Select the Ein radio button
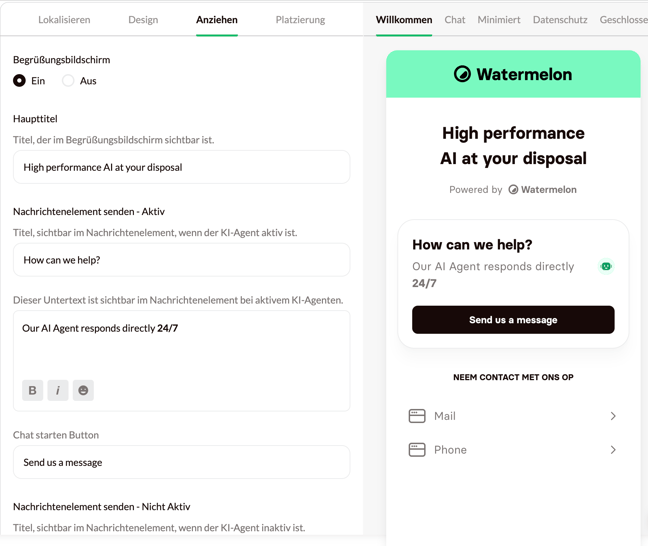The height and width of the screenshot is (546, 648). click(x=19, y=81)
